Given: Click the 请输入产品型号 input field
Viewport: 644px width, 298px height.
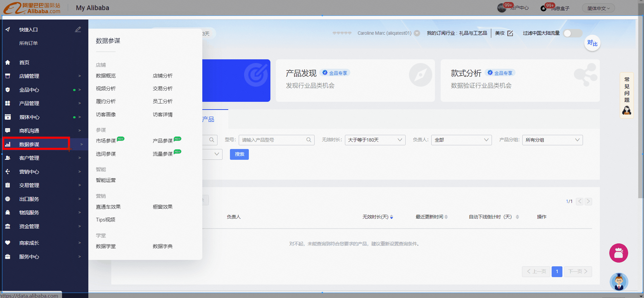Looking at the screenshot, I should pos(276,140).
